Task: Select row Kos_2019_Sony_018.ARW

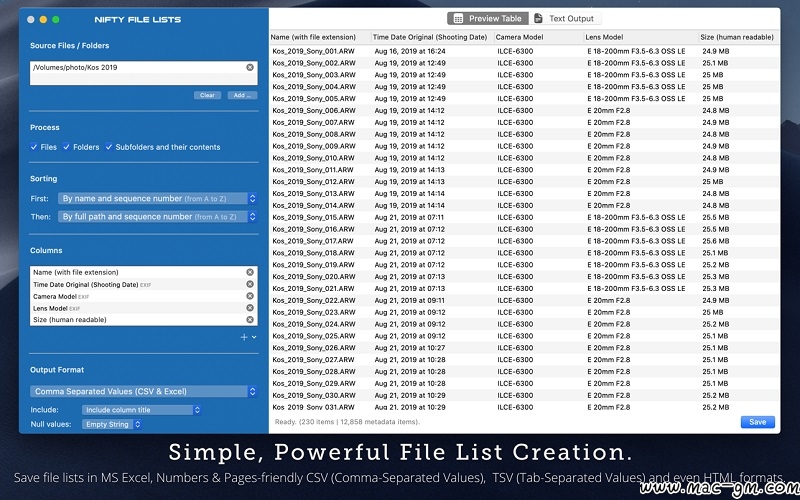Action: tap(524, 253)
